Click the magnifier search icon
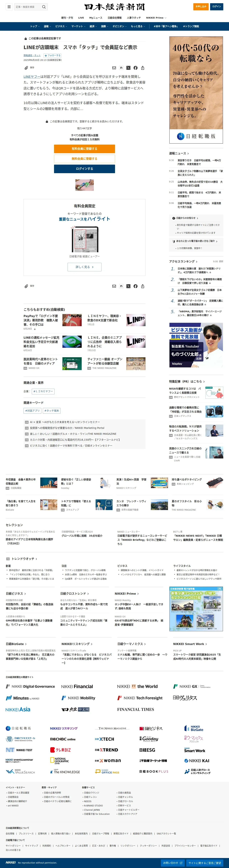 (44, 7)
